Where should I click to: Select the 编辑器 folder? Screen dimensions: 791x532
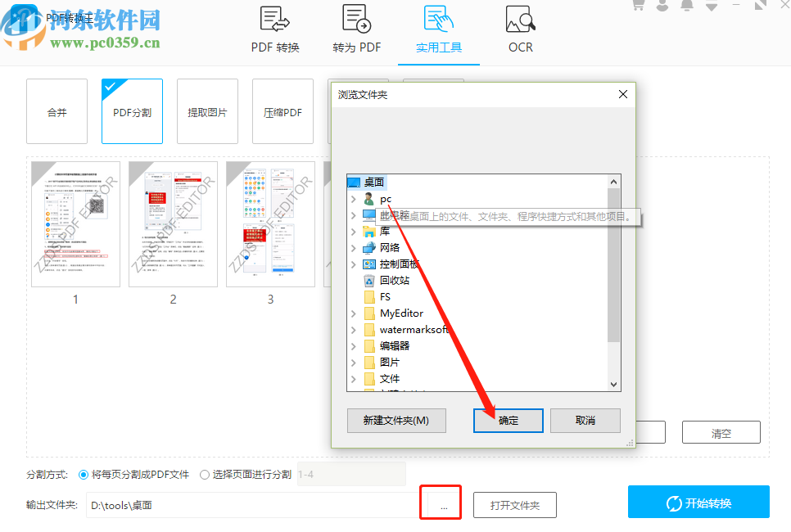395,346
